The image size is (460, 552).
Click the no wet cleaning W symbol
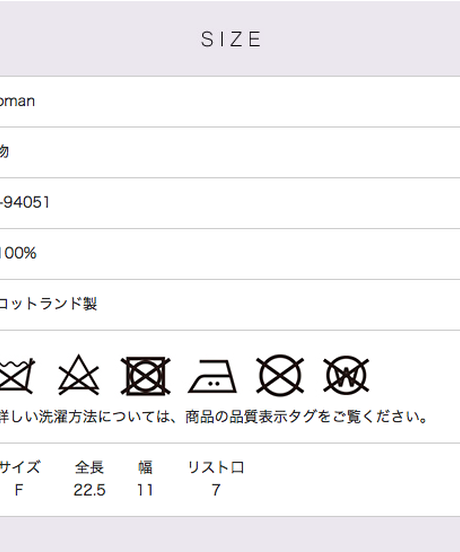[x=346, y=375]
